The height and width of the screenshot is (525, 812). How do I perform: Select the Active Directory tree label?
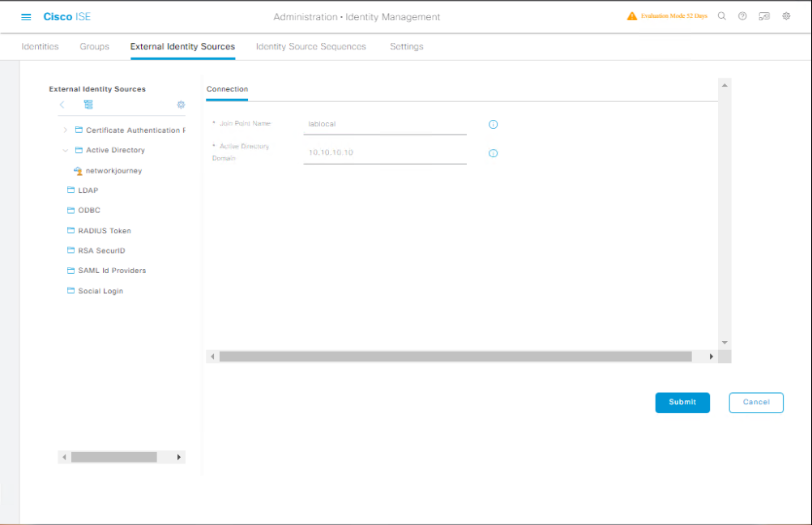pyautogui.click(x=116, y=150)
